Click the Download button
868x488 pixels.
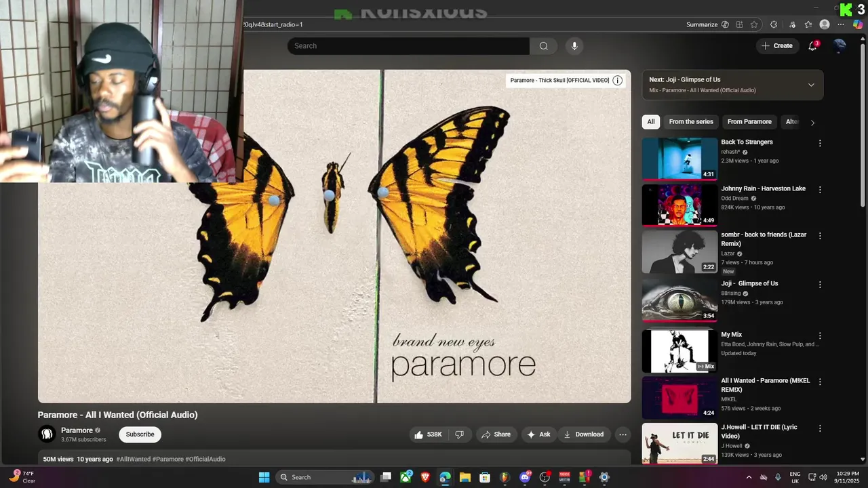pos(583,434)
